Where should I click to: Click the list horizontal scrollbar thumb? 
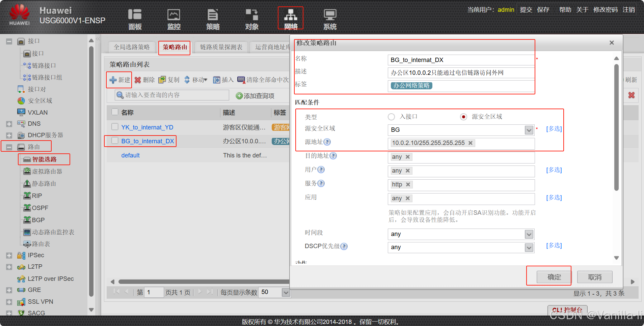(204, 282)
